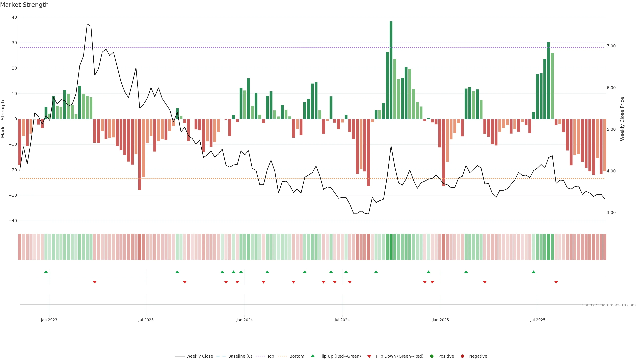Click the first green flip-up marker near Jan 2023
This screenshot has width=644, height=362.
coord(46,272)
